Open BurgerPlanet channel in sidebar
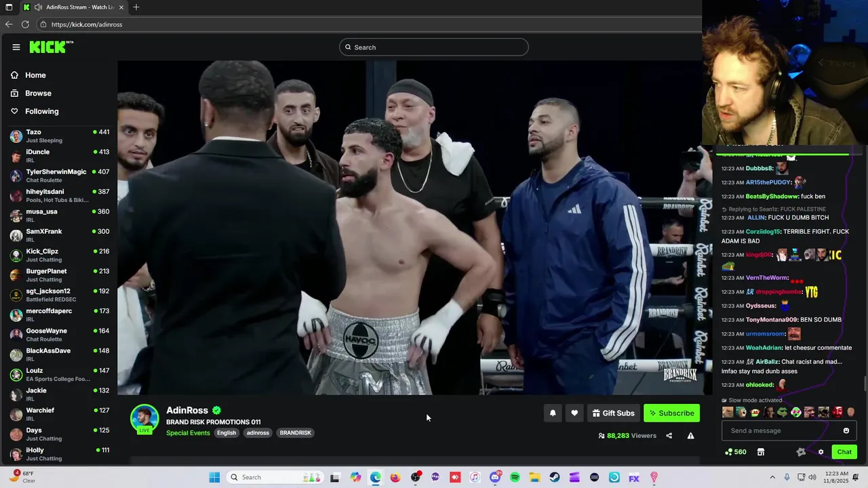Image resolution: width=868 pixels, height=488 pixels. (60, 275)
